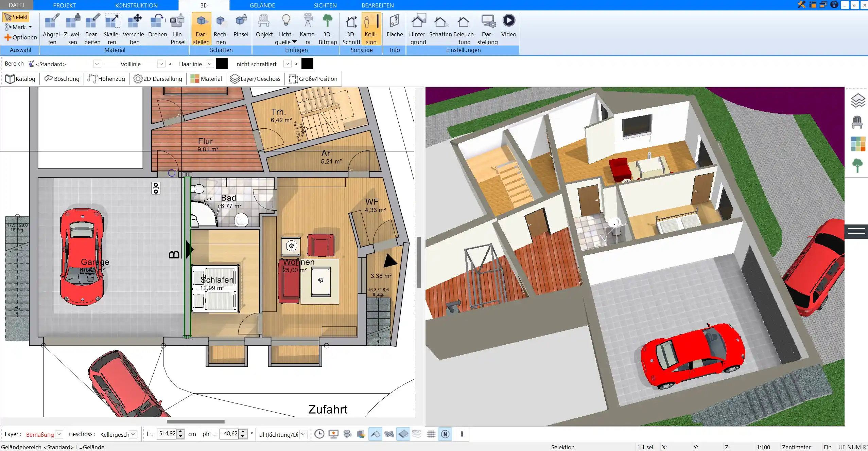The height and width of the screenshot is (451, 868).
Task: Toggle the N north icon
Action: [x=445, y=434]
